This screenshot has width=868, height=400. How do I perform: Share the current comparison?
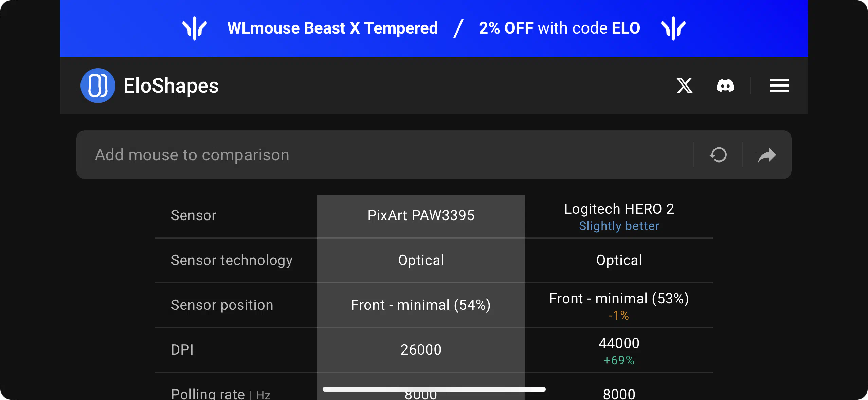tap(767, 155)
